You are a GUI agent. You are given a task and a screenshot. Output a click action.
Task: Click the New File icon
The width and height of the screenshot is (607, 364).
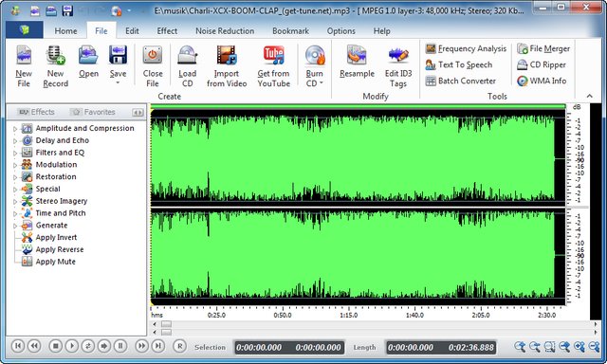tap(24, 55)
